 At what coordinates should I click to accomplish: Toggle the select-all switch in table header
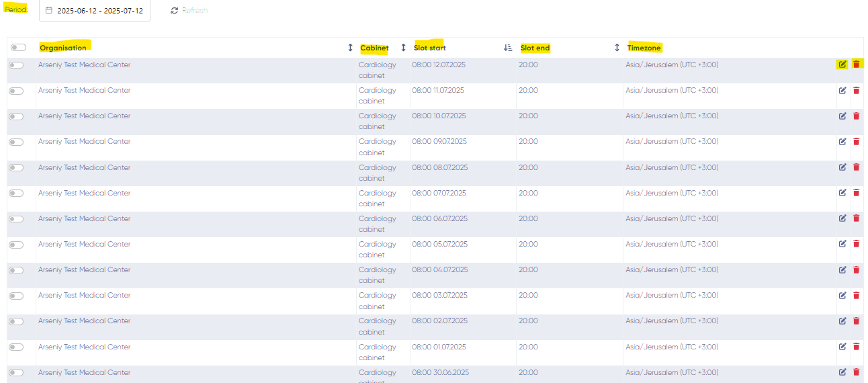18,48
